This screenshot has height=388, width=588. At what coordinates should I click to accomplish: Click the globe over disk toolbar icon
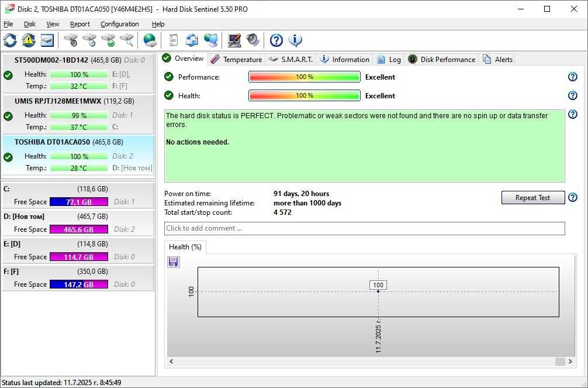click(x=150, y=40)
